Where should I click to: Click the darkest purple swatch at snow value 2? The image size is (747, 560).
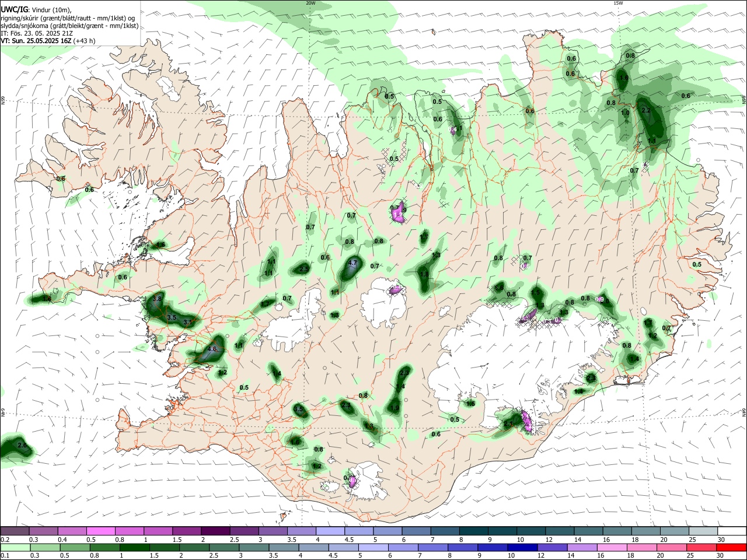click(215, 531)
